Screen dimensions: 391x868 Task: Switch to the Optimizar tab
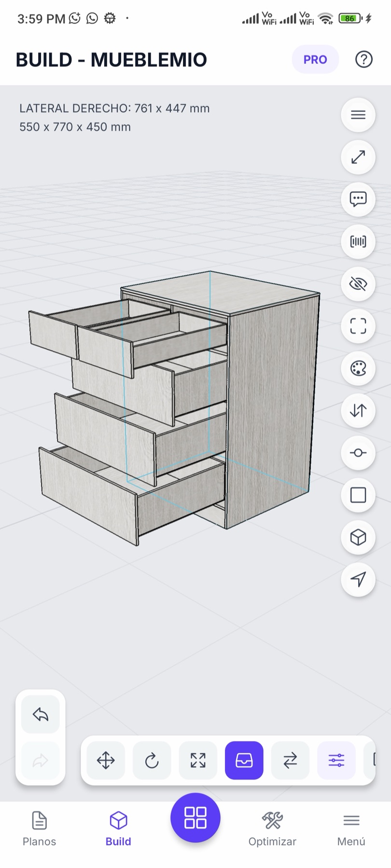pyautogui.click(x=272, y=829)
